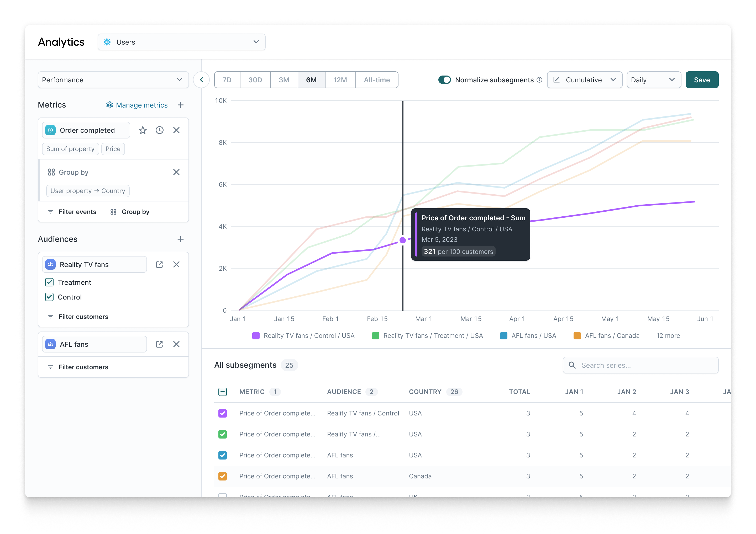Click purple swatch for Reality TV fans Control legend

click(x=256, y=336)
